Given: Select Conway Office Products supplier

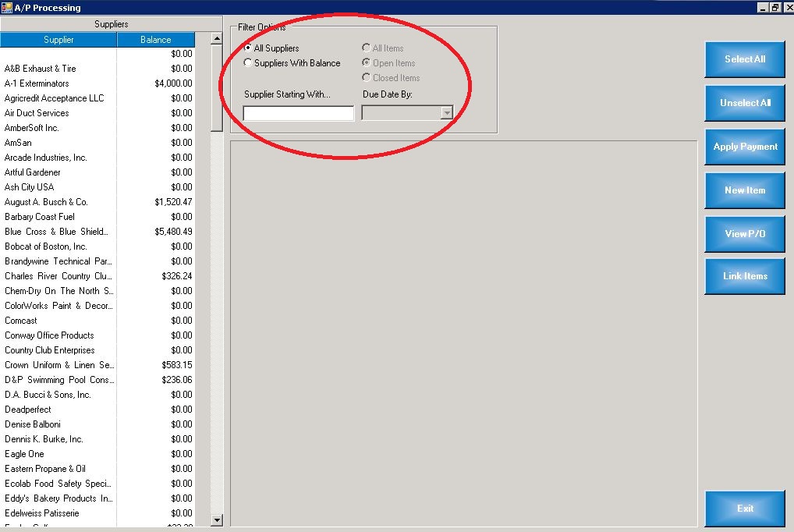Looking at the screenshot, I should [97, 335].
